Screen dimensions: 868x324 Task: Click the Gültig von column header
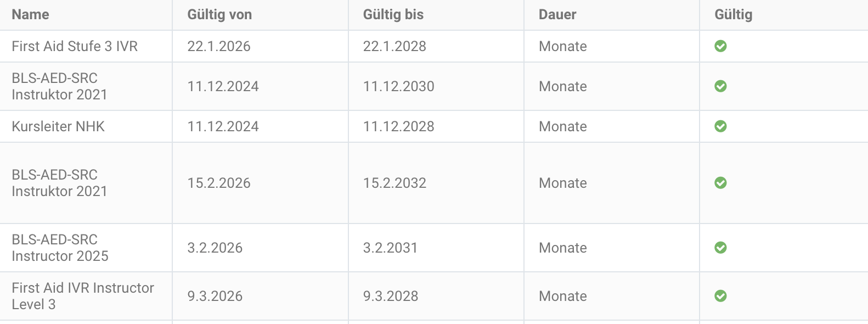tap(219, 15)
